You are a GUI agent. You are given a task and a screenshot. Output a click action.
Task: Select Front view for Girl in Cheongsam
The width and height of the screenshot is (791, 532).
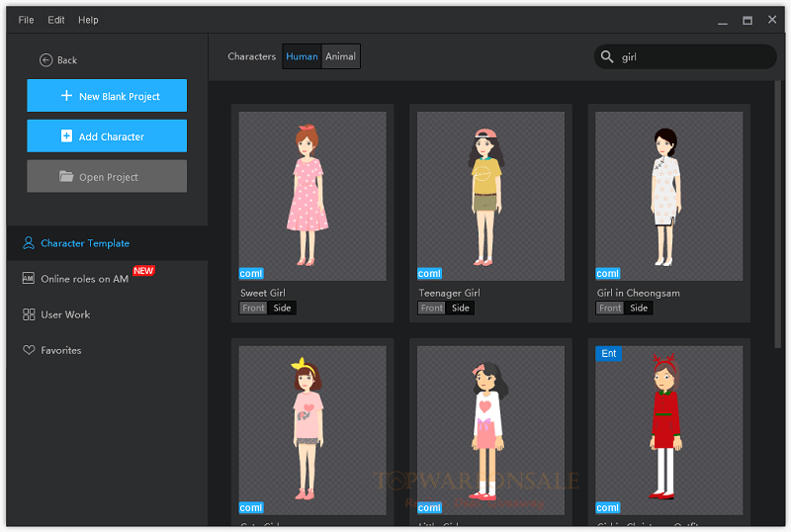click(x=610, y=308)
